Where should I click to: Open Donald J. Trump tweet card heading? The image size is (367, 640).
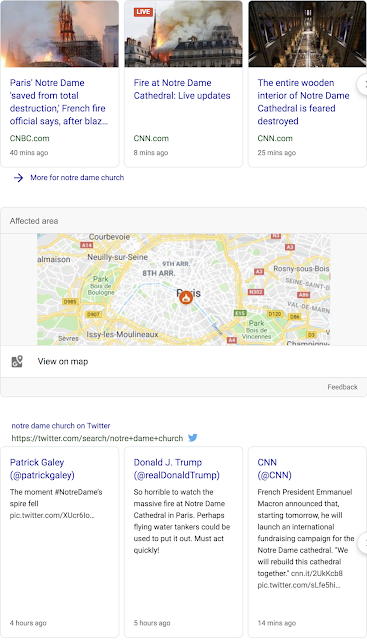pyautogui.click(x=176, y=469)
